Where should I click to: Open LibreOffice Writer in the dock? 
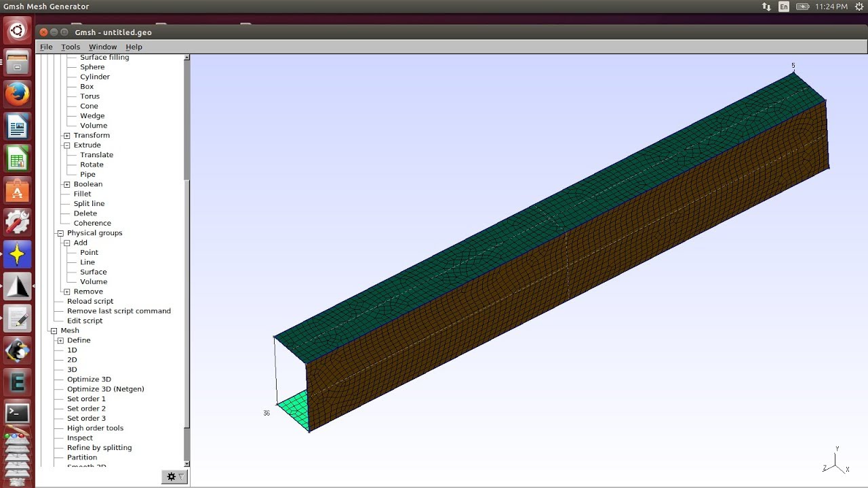[17, 127]
